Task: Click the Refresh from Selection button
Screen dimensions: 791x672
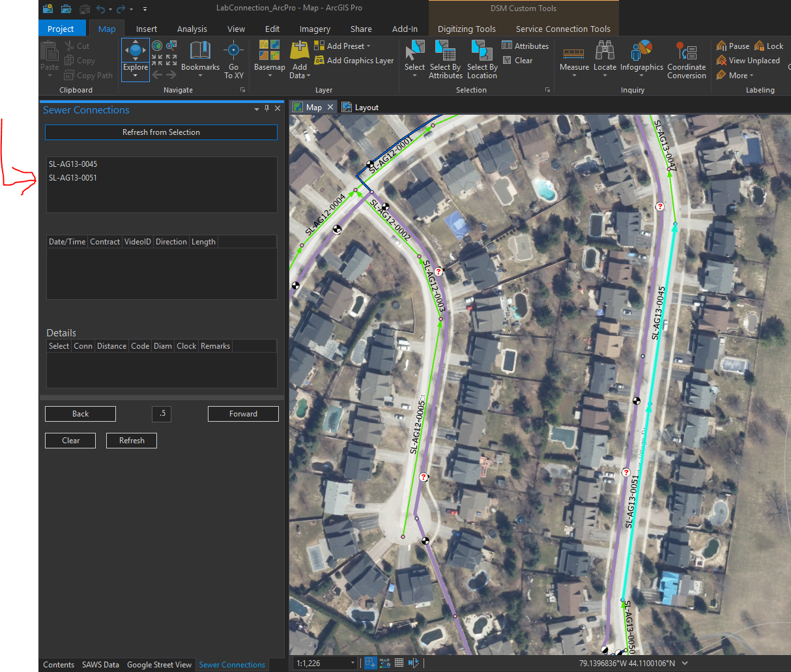Action: 161,132
